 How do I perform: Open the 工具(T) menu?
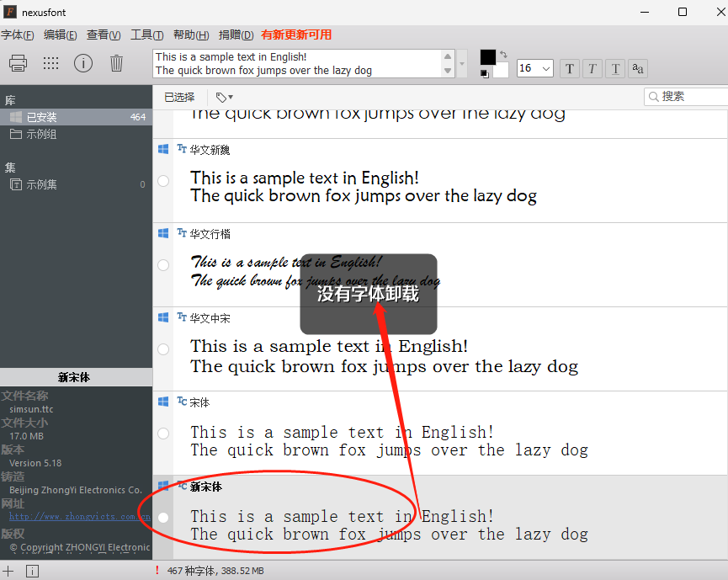coord(146,35)
